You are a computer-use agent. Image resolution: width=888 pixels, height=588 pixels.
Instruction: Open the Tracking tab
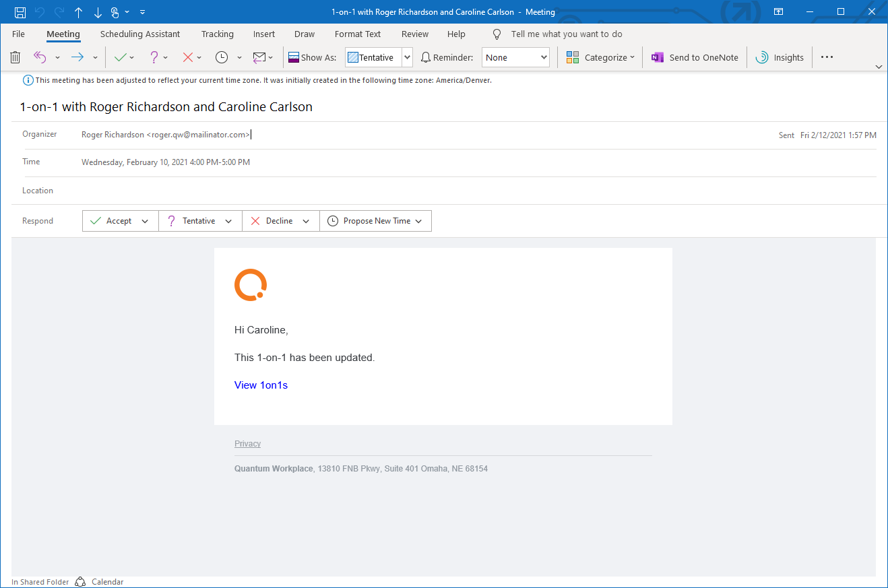tap(217, 34)
